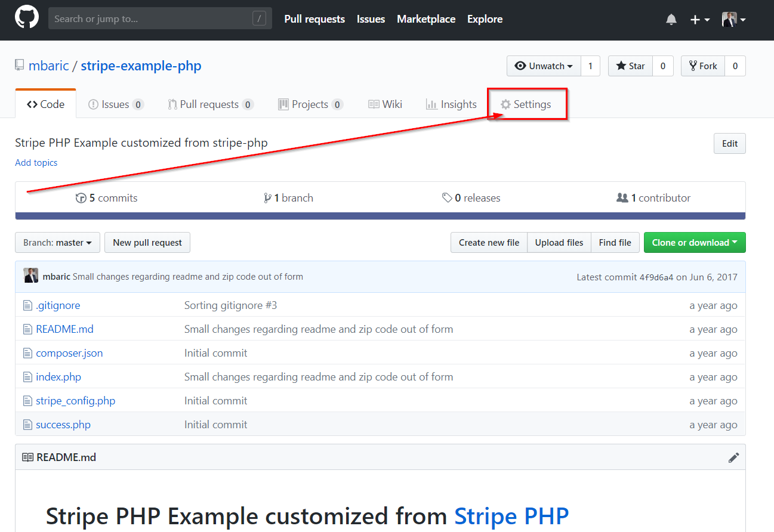774x532 pixels.
Task: Click the README.md file icon in list
Action: [27, 329]
